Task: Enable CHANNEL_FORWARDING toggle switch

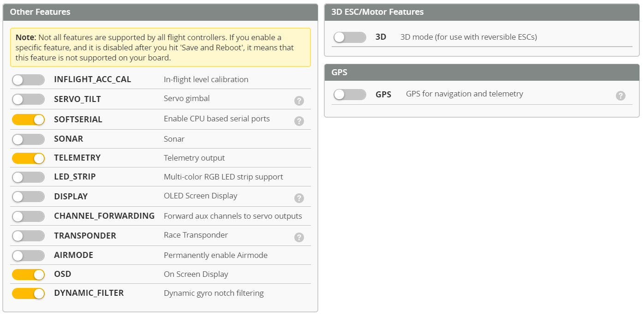Action: point(28,216)
